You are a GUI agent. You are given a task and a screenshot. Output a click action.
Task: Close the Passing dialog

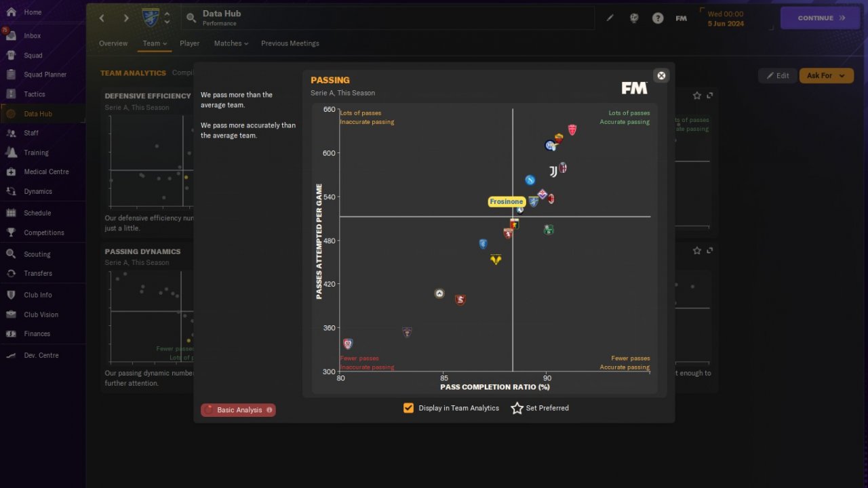coord(661,75)
